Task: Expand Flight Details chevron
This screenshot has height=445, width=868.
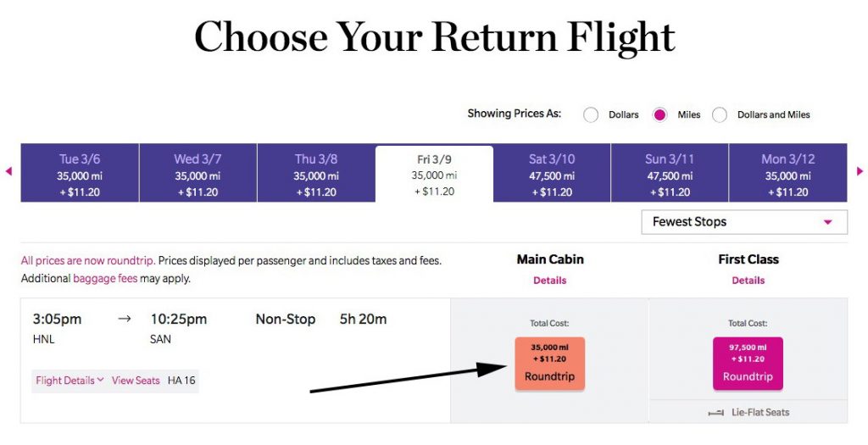Action: coord(100,380)
